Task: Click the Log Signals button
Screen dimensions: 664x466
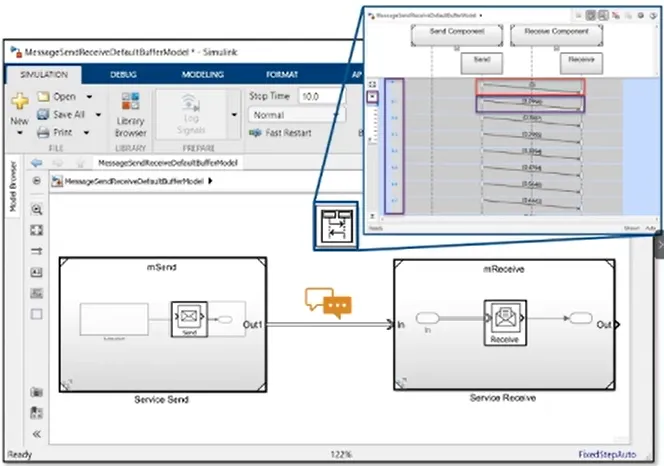Action: point(191,114)
